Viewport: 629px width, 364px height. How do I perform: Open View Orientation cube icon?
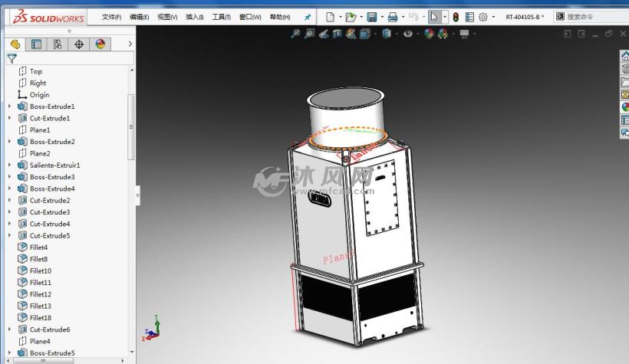click(x=364, y=34)
